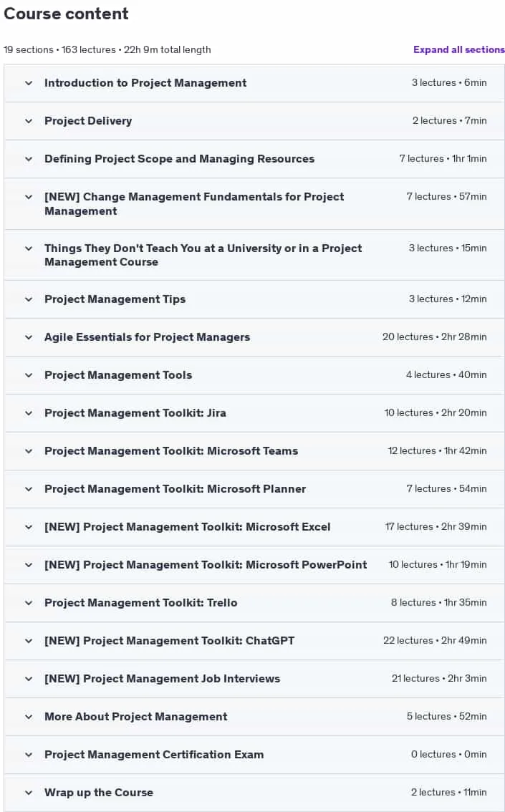Open chevron for Defining Project Scope section
The width and height of the screenshot is (505, 812).
(29, 159)
